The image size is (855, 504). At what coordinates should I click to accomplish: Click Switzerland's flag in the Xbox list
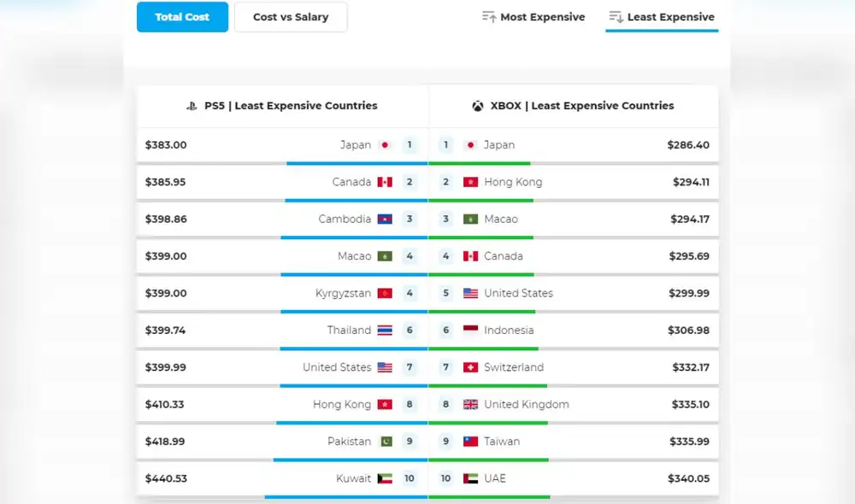tap(470, 367)
